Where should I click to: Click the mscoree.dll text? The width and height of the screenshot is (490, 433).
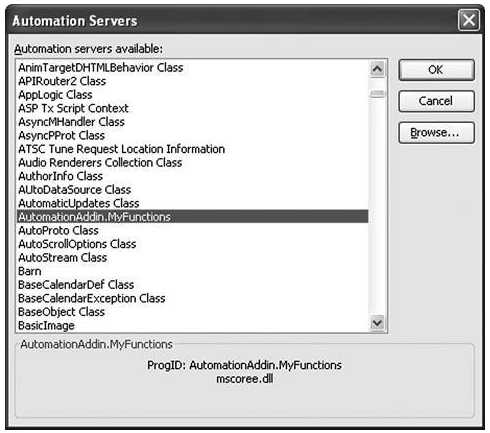point(244,379)
